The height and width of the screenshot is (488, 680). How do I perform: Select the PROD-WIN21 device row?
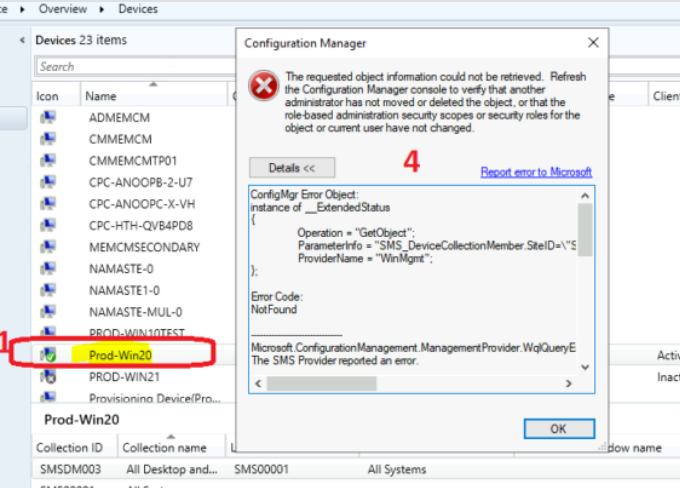(134, 377)
